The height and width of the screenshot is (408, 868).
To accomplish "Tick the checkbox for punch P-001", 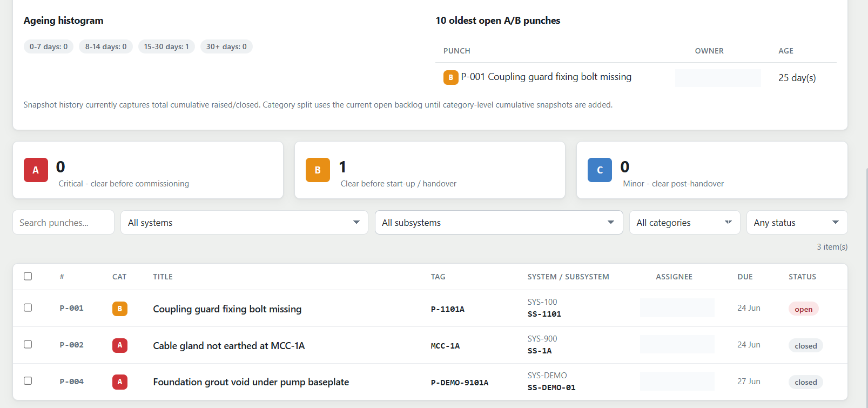I will [28, 307].
